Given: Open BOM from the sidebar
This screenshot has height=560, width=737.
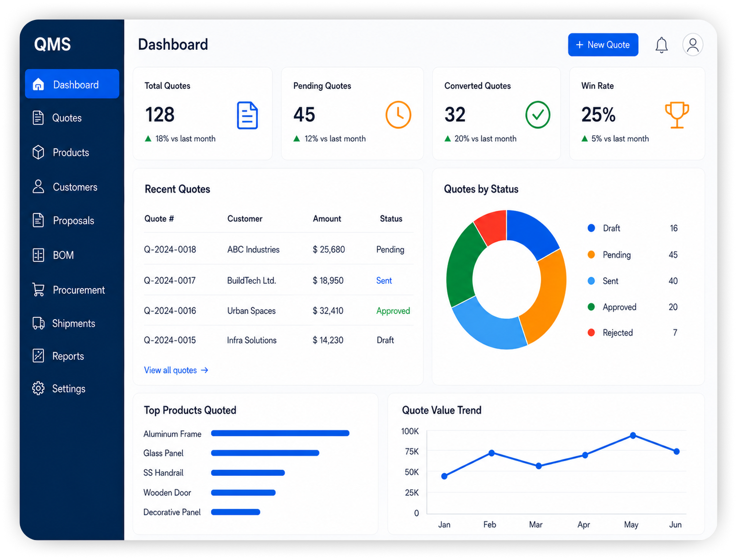Looking at the screenshot, I should point(63,255).
